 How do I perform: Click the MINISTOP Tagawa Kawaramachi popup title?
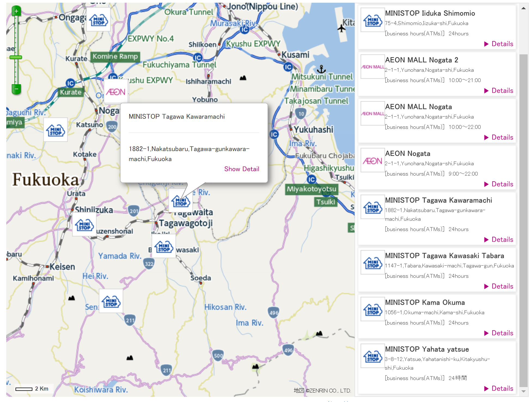coord(177,117)
